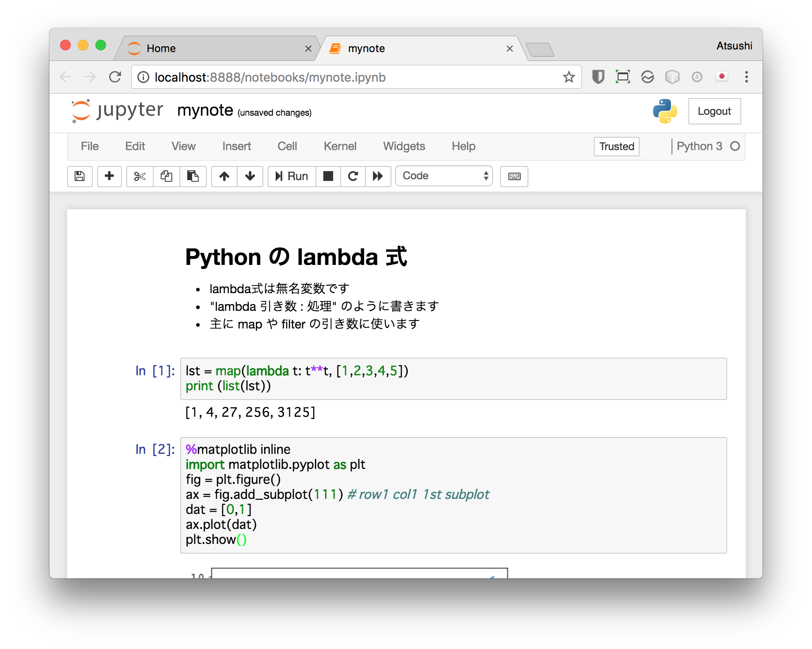Restart the kernel circular arrow icon

pyautogui.click(x=353, y=176)
